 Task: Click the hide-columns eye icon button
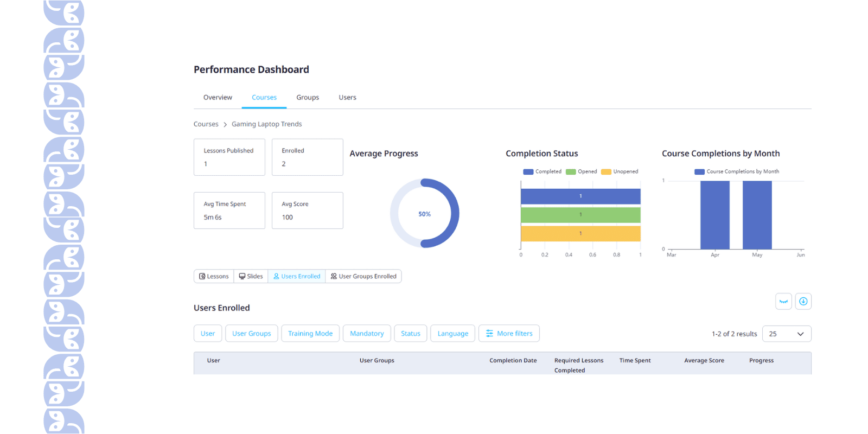click(783, 301)
